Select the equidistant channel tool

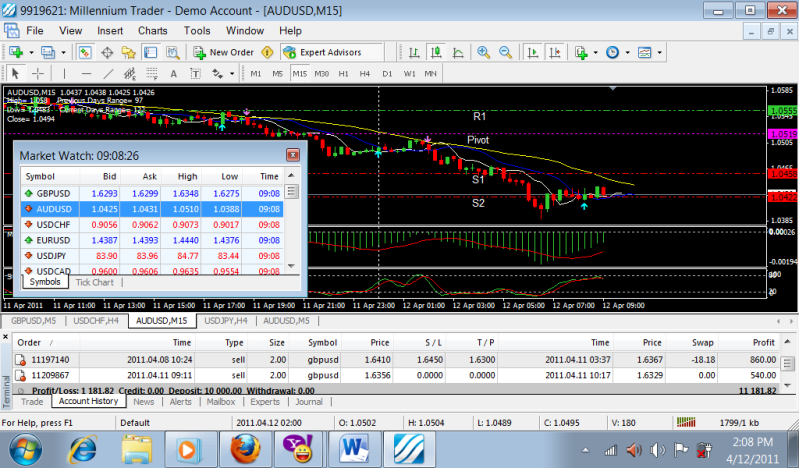(130, 74)
